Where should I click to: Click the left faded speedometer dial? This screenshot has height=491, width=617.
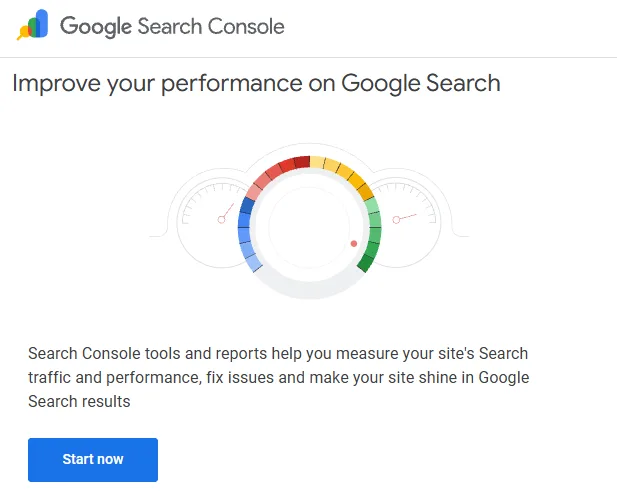[212, 218]
